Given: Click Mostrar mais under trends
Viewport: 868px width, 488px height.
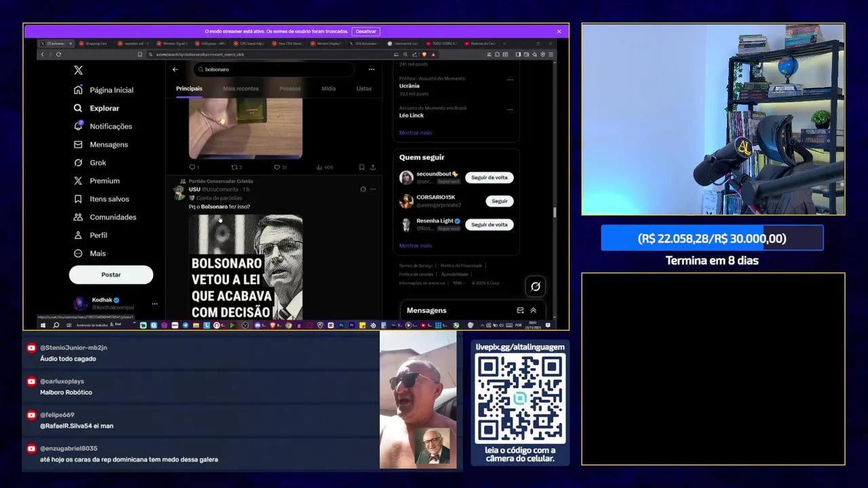Looking at the screenshot, I should (x=415, y=133).
